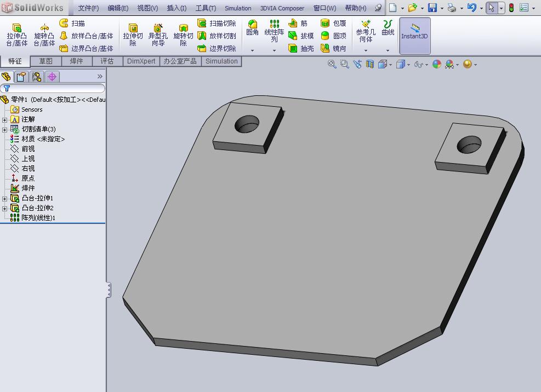The height and width of the screenshot is (392, 541).
Task: Click the New document icon
Action: 392,8
